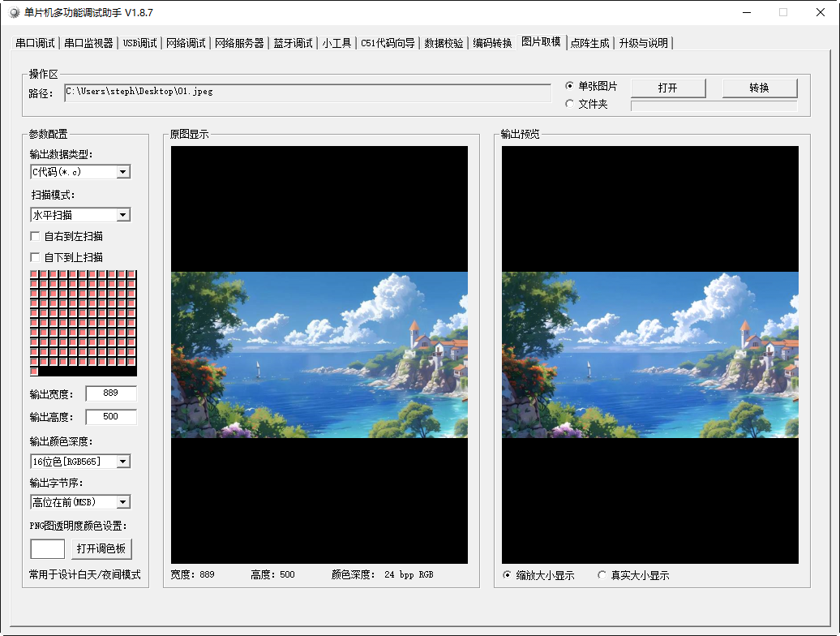This screenshot has width=840, height=636.
Task: Click the 输出预览 output image preview
Action: point(649,355)
